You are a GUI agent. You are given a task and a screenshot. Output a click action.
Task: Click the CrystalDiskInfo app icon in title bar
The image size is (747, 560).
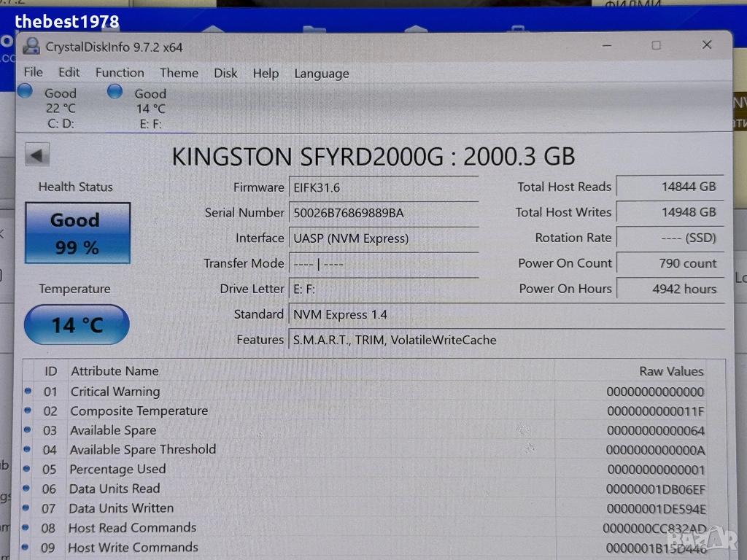31,47
